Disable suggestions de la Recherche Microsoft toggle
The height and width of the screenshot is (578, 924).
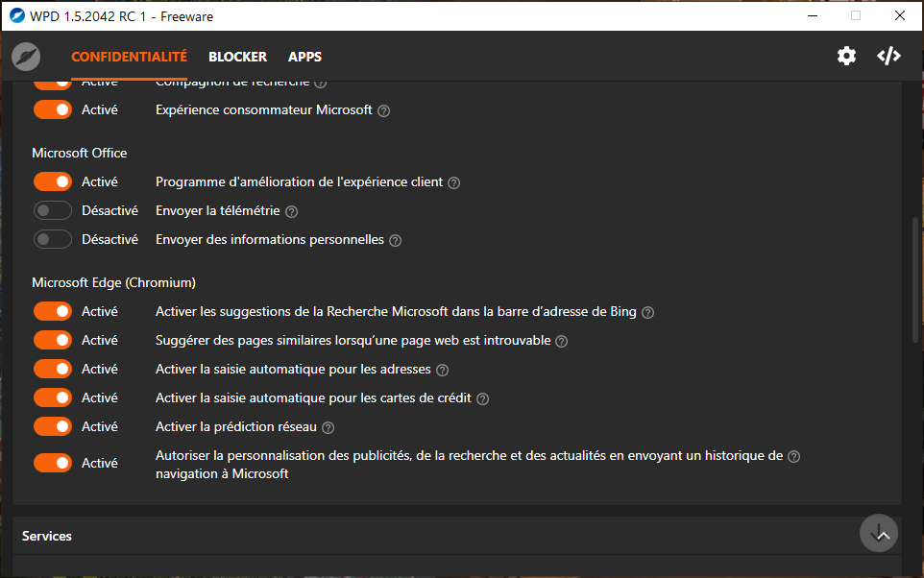click(53, 311)
